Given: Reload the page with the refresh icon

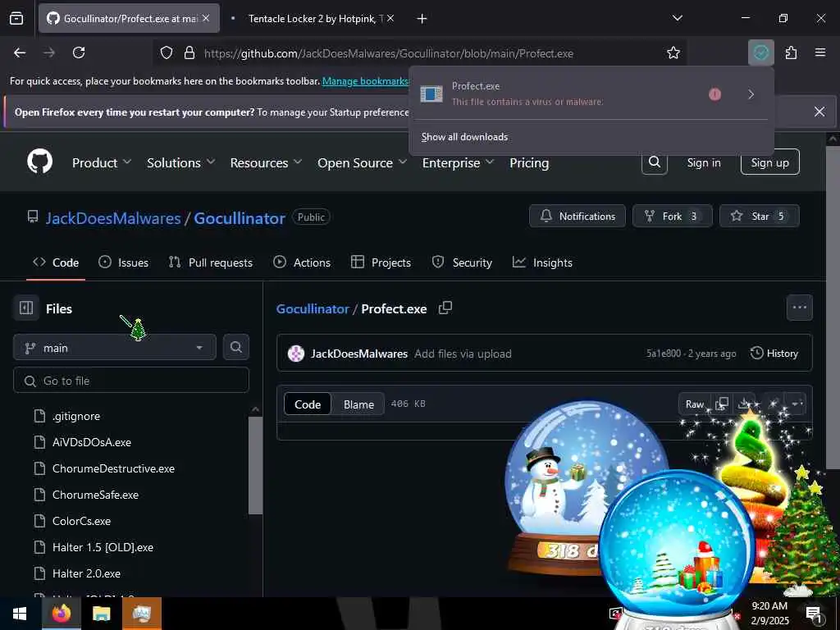Looking at the screenshot, I should [x=79, y=52].
